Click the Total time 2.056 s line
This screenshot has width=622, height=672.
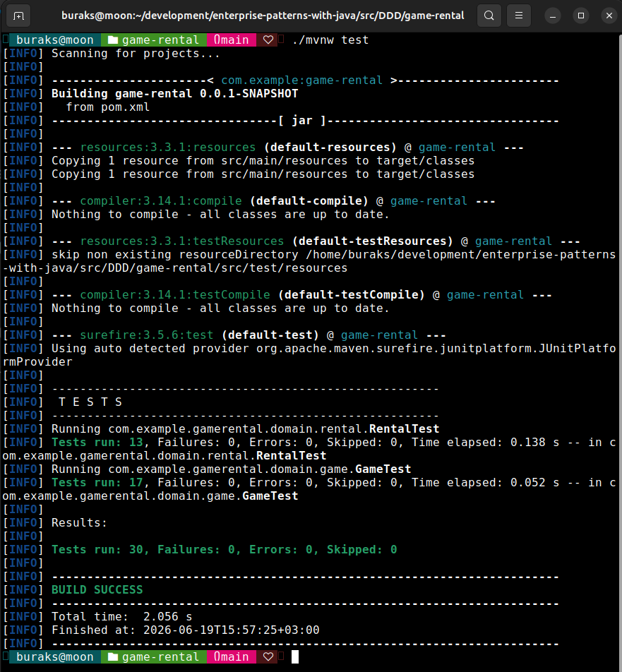click(121, 616)
